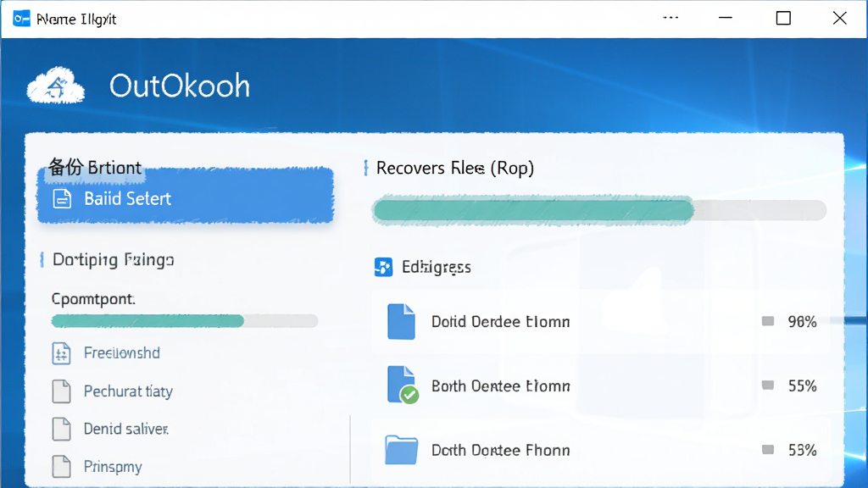Click the "Name Ilgyit" window title
Viewport: 868px width, 488px height.
[76, 19]
